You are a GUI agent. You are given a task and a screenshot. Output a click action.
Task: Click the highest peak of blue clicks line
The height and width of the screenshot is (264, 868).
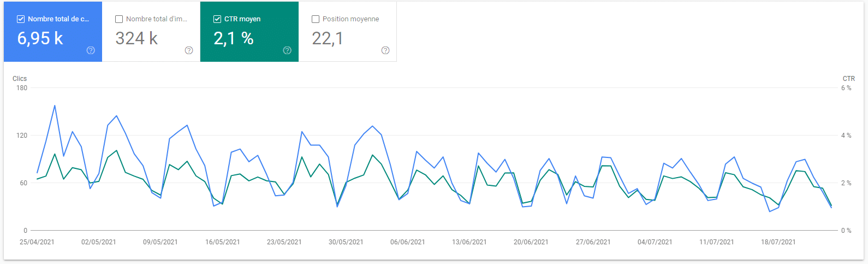click(x=55, y=105)
